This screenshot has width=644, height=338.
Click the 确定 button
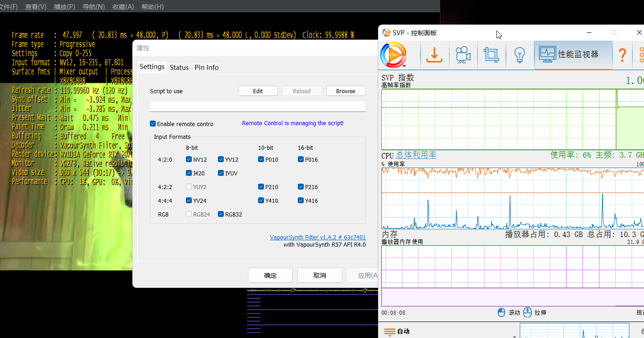(270, 275)
